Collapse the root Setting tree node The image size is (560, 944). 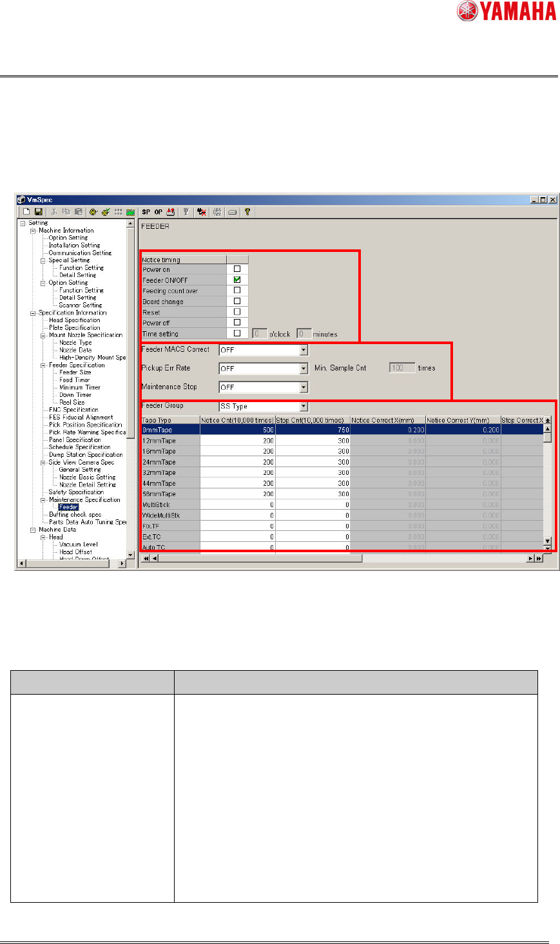click(x=23, y=223)
